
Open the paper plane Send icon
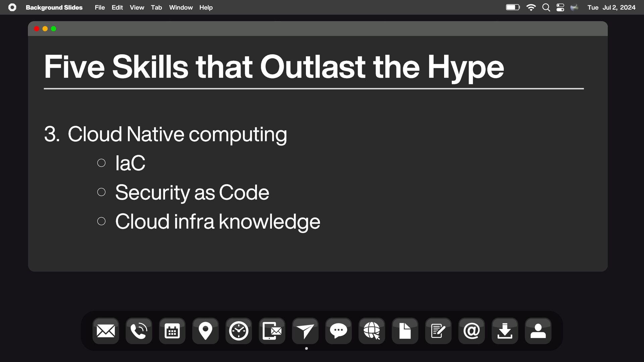tap(305, 331)
